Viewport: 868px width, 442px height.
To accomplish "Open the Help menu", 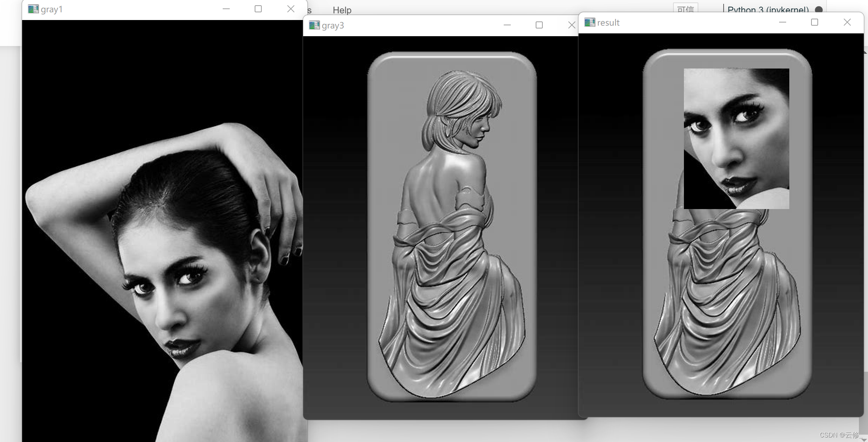I will pyautogui.click(x=342, y=10).
